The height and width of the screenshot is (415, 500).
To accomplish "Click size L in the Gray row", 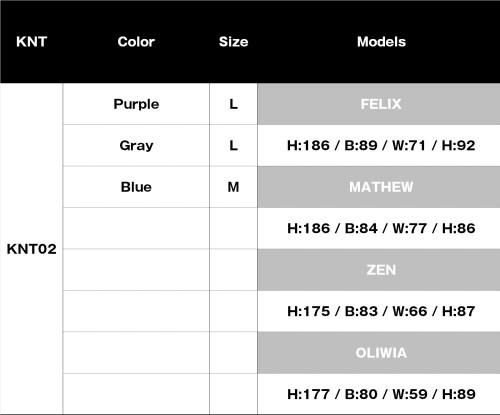I will coord(233,145).
